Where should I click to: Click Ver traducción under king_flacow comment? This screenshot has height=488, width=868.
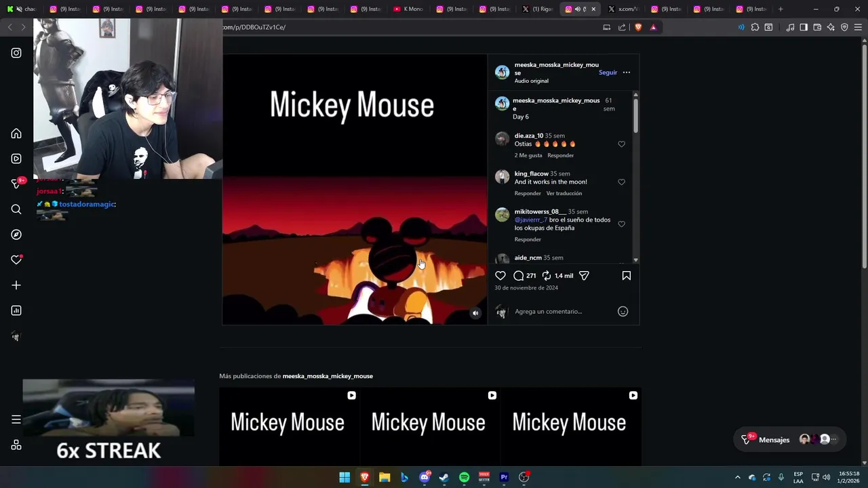[x=564, y=193]
